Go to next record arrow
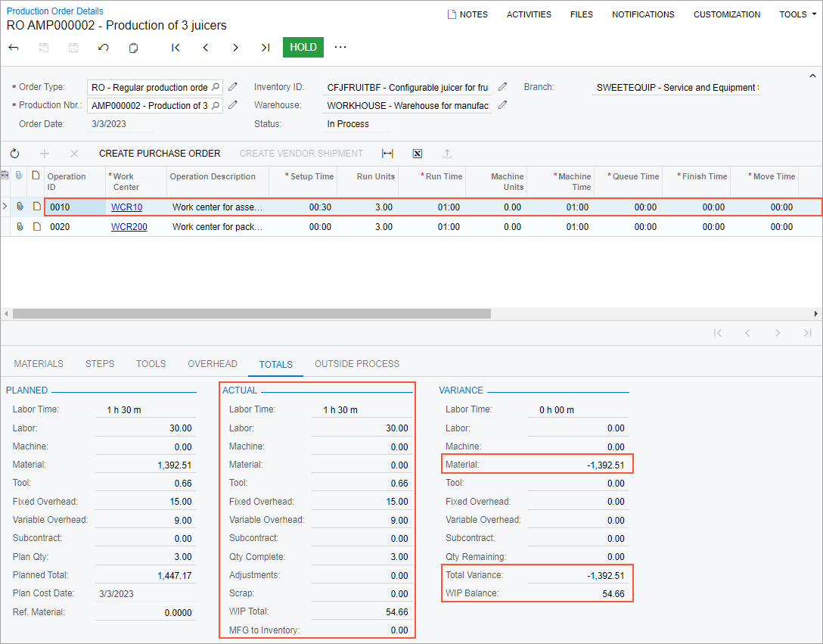The width and height of the screenshot is (823, 644). pyautogui.click(x=235, y=48)
